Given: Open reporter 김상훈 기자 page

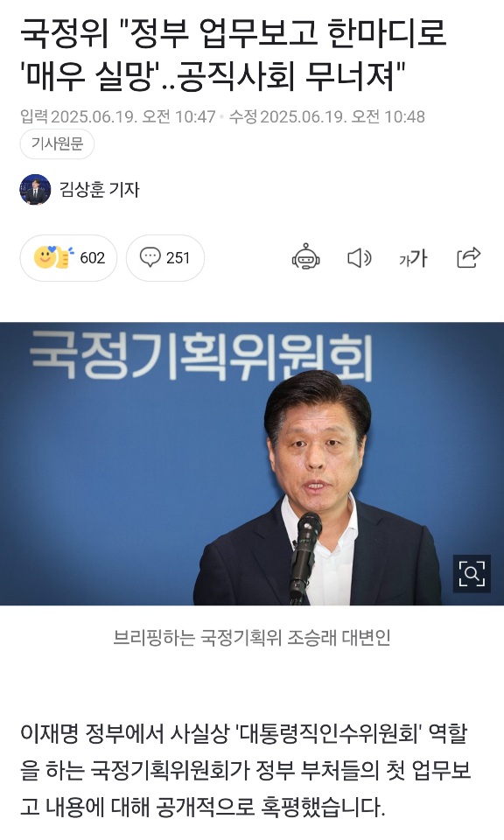Looking at the screenshot, I should [99, 190].
